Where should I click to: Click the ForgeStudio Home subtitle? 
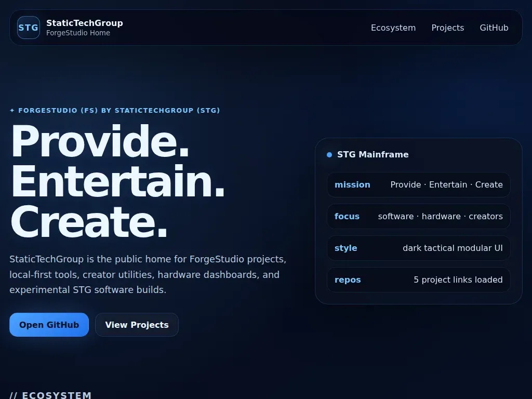[78, 33]
